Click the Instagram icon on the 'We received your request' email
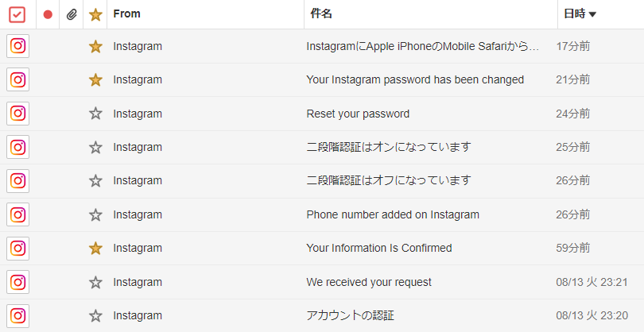Screen dimensions: 644x332 (x=18, y=282)
